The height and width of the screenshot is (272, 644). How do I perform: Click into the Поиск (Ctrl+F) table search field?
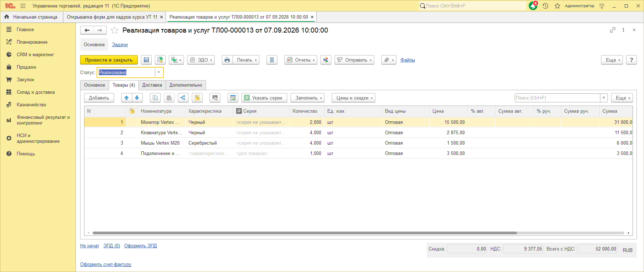[x=557, y=98]
